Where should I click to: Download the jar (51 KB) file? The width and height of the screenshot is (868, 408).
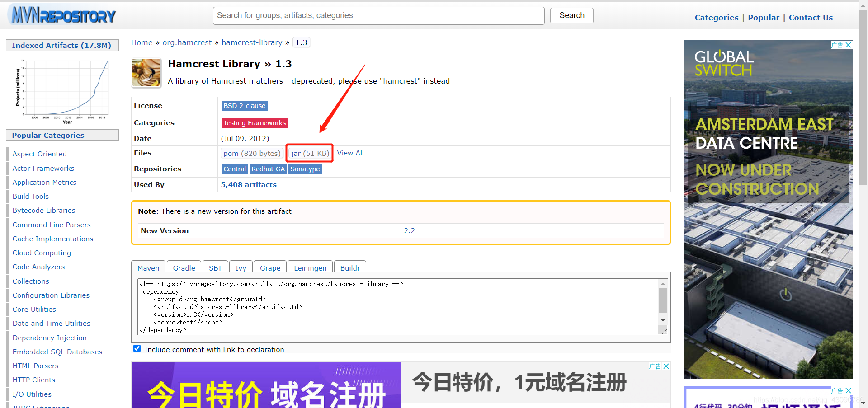310,153
